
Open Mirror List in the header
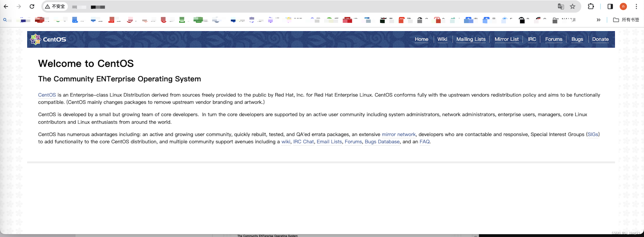point(506,39)
